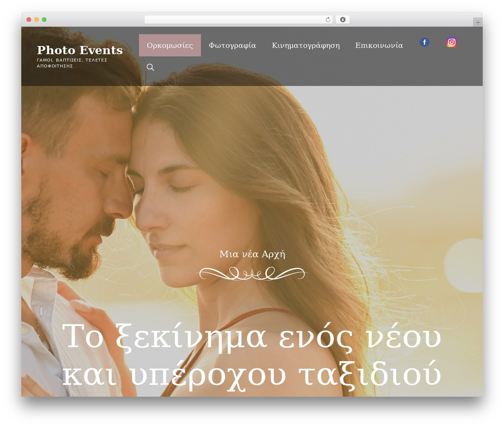Close the browser window red button
Image resolution: width=504 pixels, height=427 pixels.
[x=29, y=20]
